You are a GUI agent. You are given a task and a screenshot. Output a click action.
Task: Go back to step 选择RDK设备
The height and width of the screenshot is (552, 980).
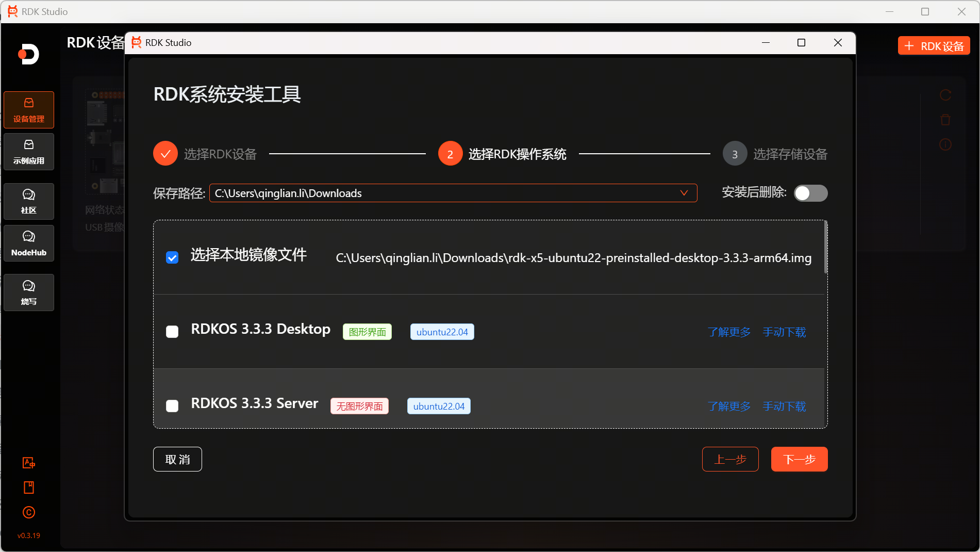(165, 153)
